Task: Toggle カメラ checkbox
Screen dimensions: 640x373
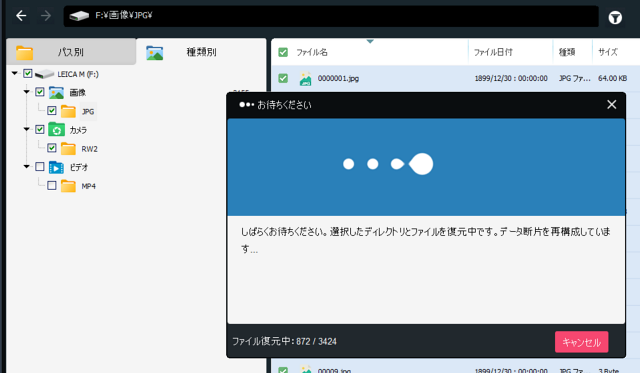Action: tap(40, 129)
